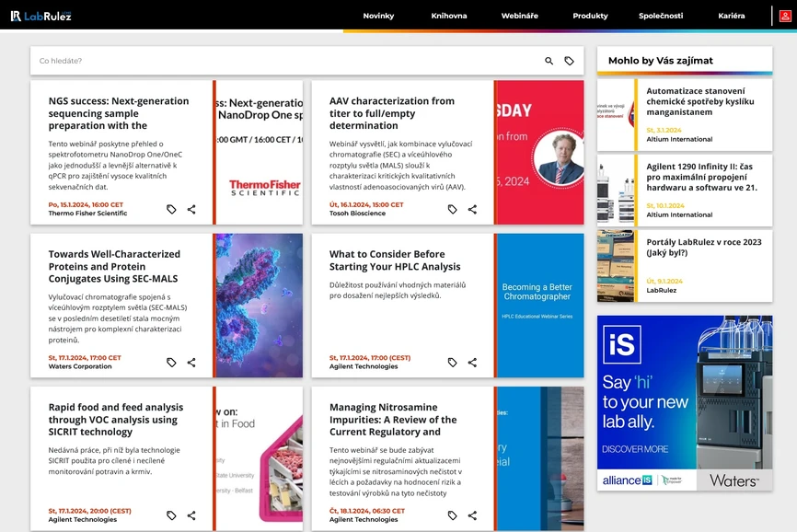Share the AAV characterization webinar
The height and width of the screenshot is (532, 797).
coord(473,209)
